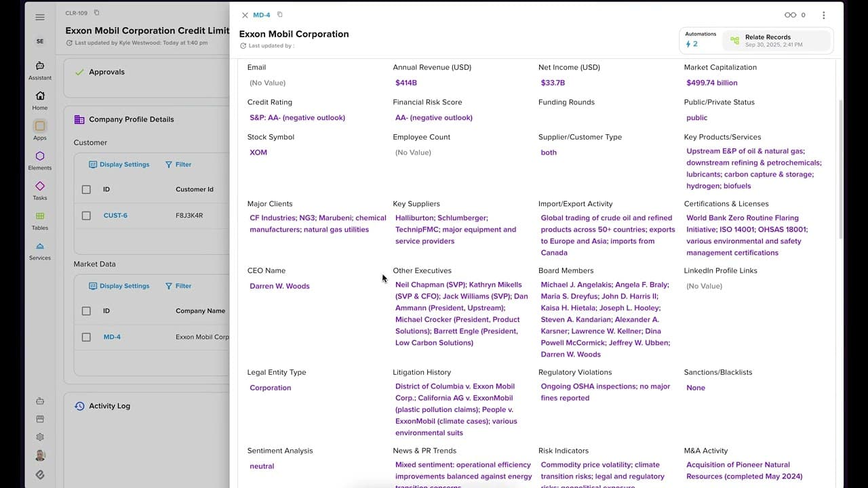868x488 pixels.
Task: Open the three-dot more options menu
Action: [x=824, y=15]
